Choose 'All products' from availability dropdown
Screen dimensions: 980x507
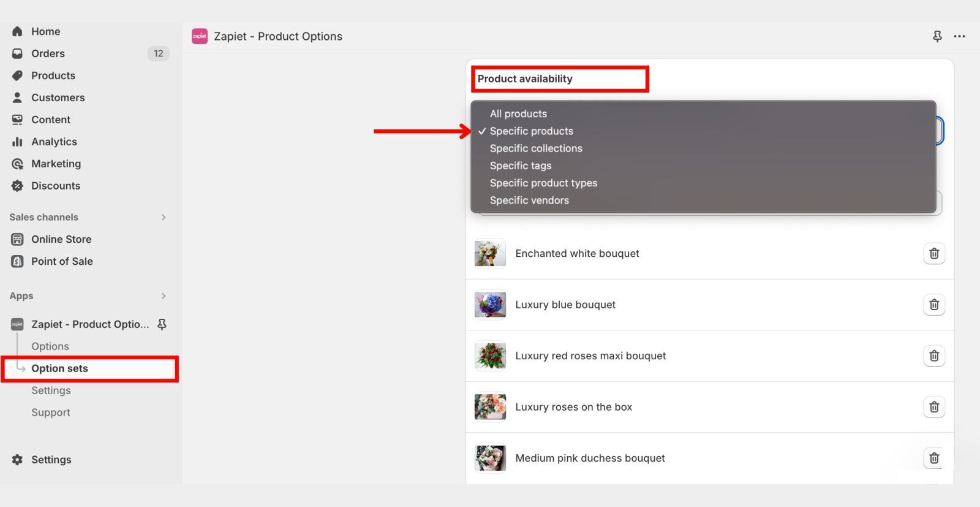click(x=518, y=114)
